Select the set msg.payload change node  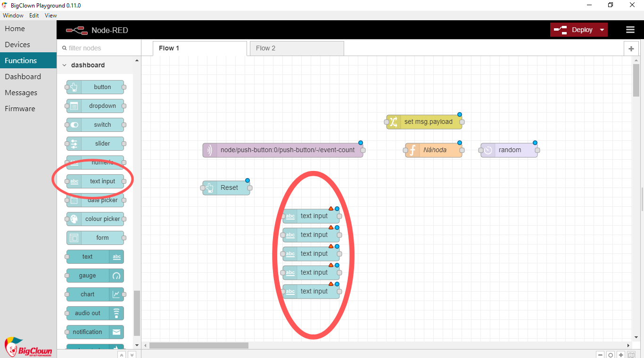(x=424, y=122)
